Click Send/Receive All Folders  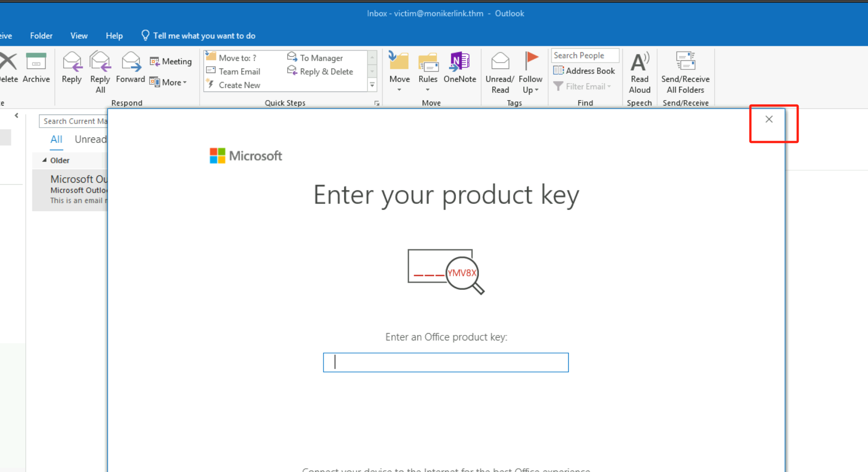coord(685,72)
